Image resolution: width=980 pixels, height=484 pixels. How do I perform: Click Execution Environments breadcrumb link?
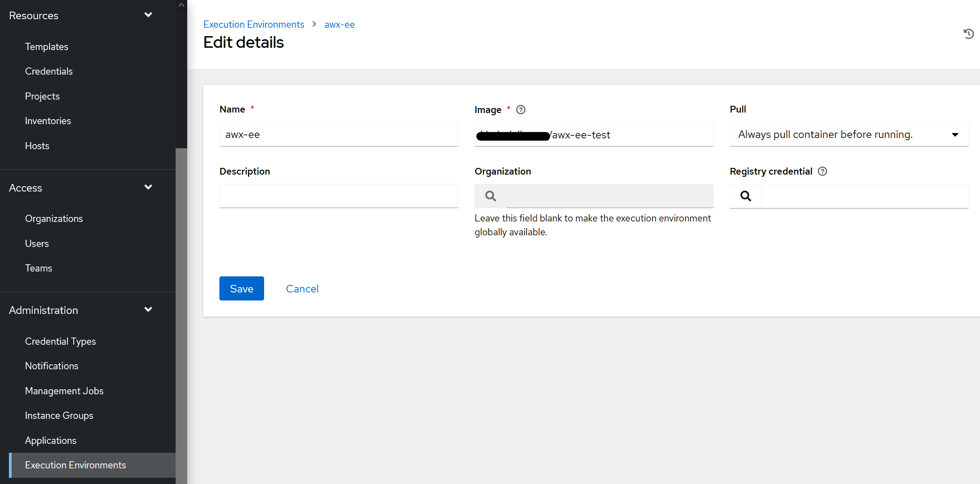pos(253,25)
